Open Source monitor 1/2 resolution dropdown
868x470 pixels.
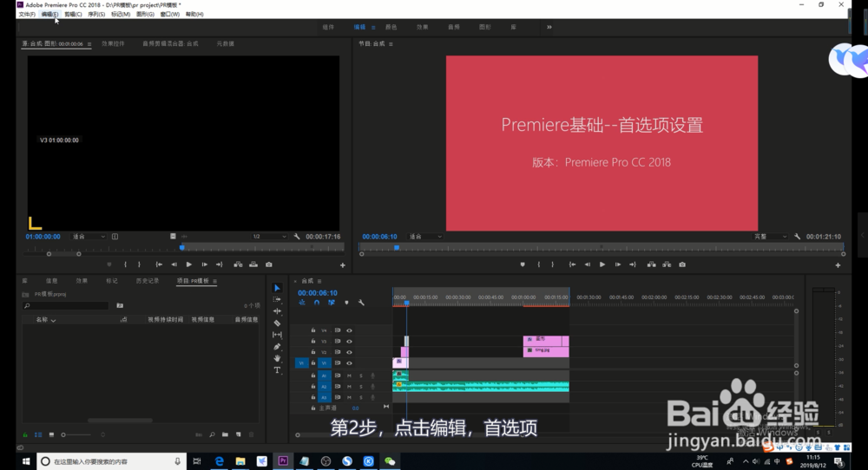pyautogui.click(x=269, y=236)
